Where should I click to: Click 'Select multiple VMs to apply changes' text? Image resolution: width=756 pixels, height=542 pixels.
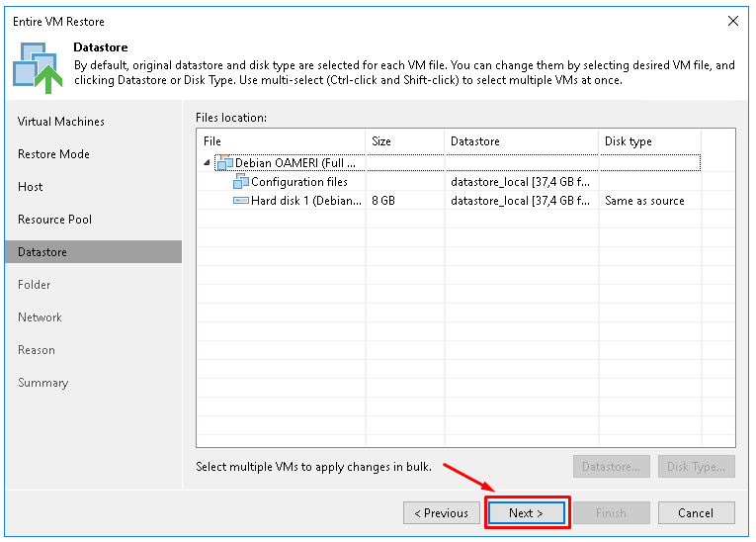tap(313, 467)
